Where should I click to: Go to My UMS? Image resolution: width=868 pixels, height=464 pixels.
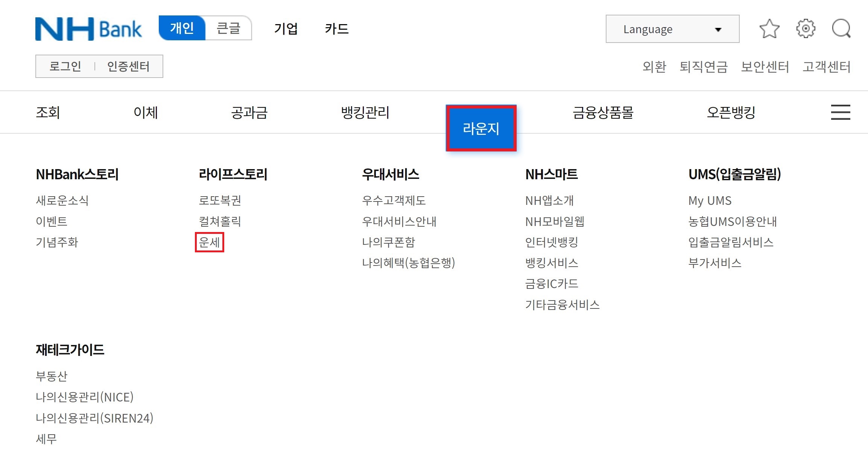pos(710,201)
